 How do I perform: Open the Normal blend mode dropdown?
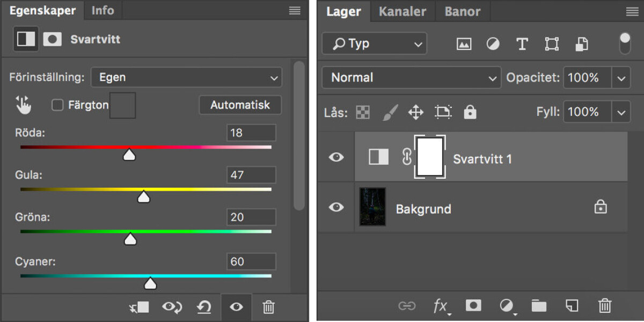point(411,78)
